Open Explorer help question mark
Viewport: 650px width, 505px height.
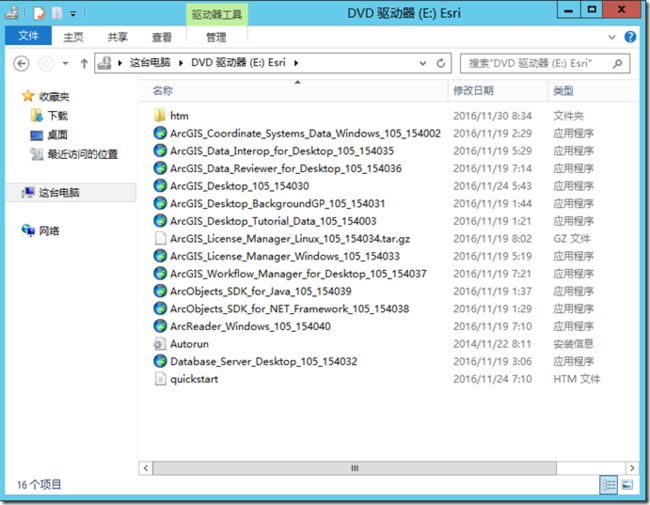tap(630, 37)
